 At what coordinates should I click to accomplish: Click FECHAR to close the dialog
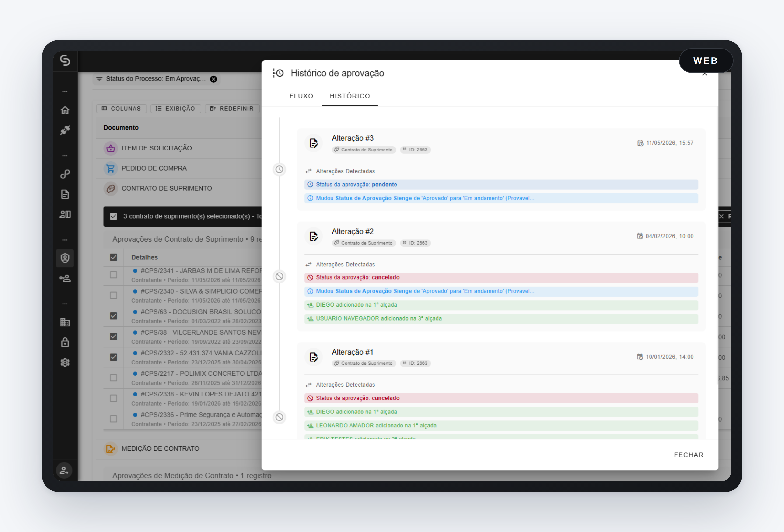point(689,455)
